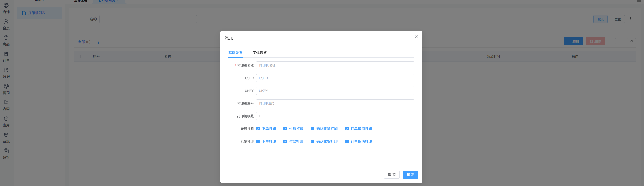Focus the 打印机编号 input field
The width and height of the screenshot is (644, 186).
pos(335,103)
